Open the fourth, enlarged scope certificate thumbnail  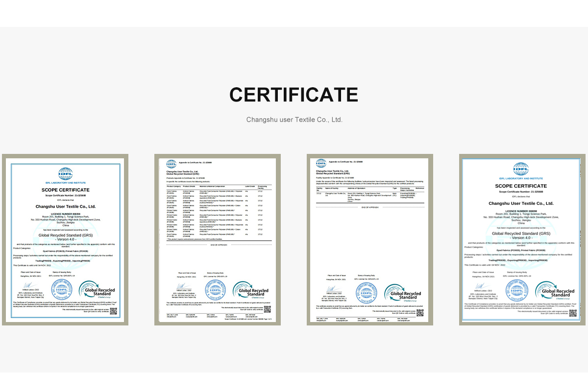(522, 240)
